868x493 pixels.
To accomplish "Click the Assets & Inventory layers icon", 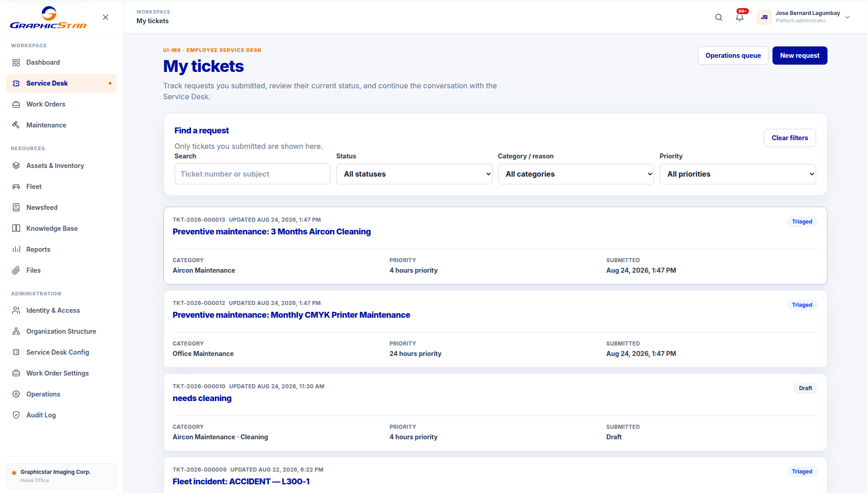I will [x=16, y=166].
